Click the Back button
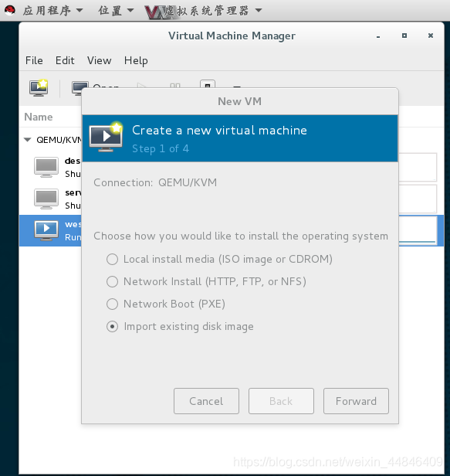The width and height of the screenshot is (450, 476). 281,401
